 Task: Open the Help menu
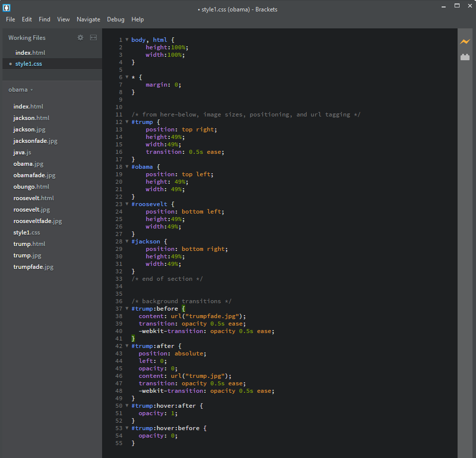point(137,19)
